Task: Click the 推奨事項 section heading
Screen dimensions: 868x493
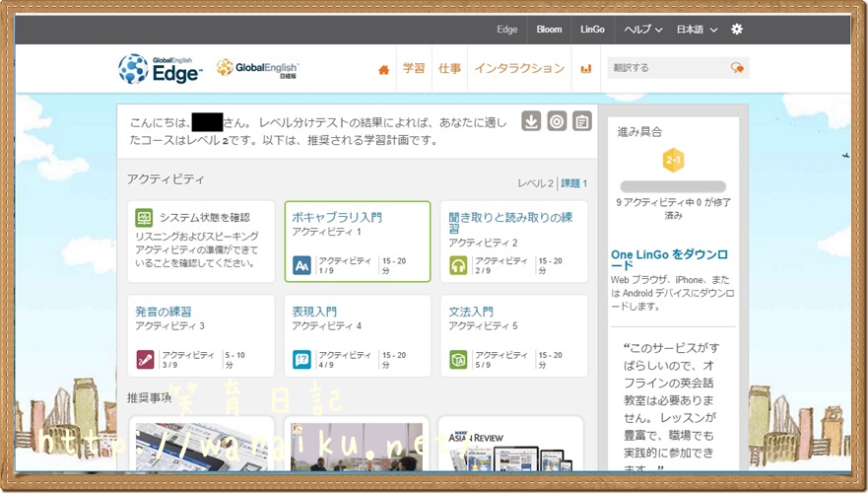Action: click(149, 397)
